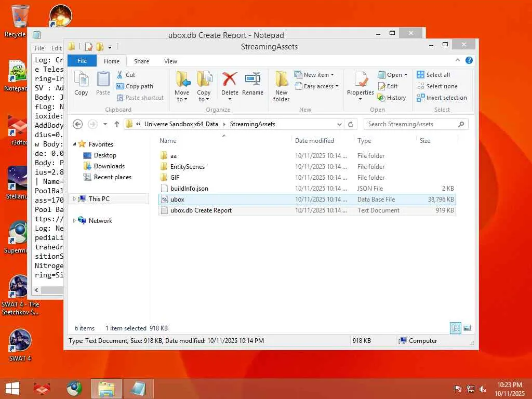Create a New folder

point(281,87)
